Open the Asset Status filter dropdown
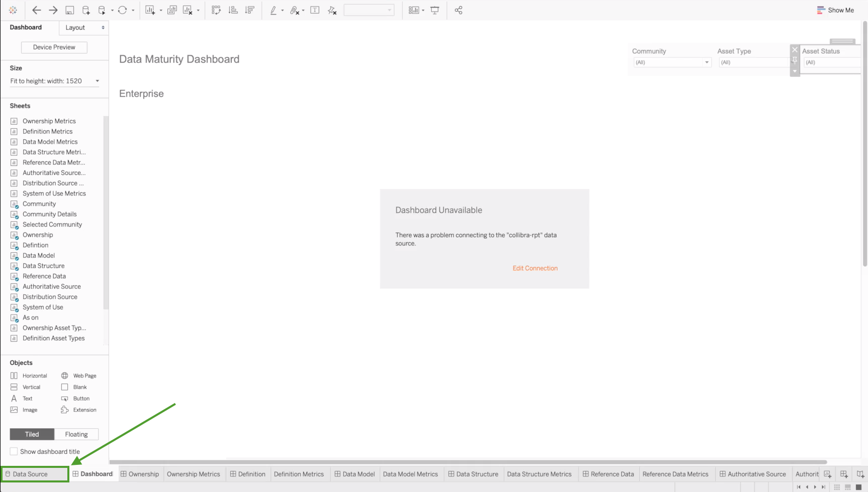This screenshot has height=492, width=868. tap(832, 62)
